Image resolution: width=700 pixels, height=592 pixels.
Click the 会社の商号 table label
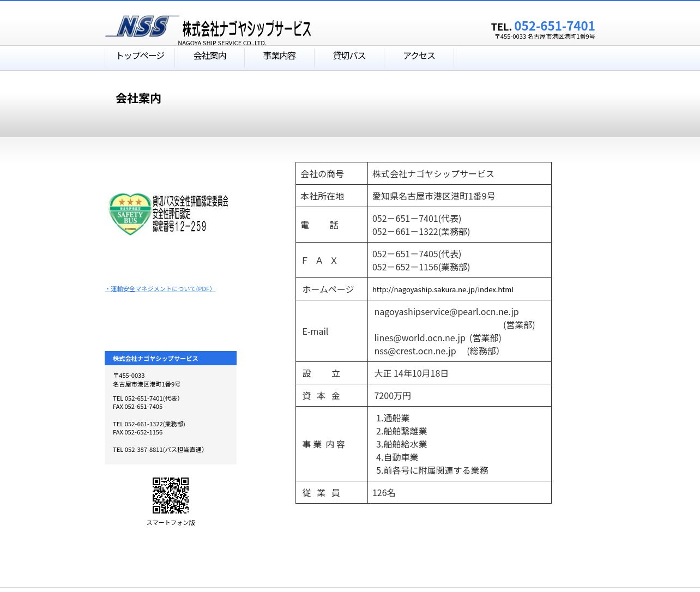(x=322, y=174)
